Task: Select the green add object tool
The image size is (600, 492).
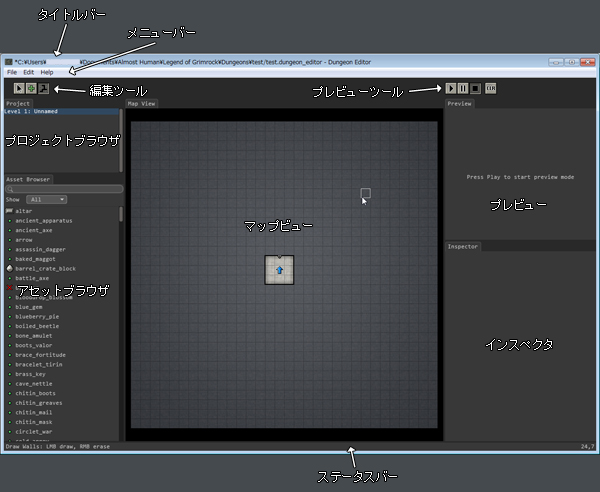Action: click(x=31, y=88)
